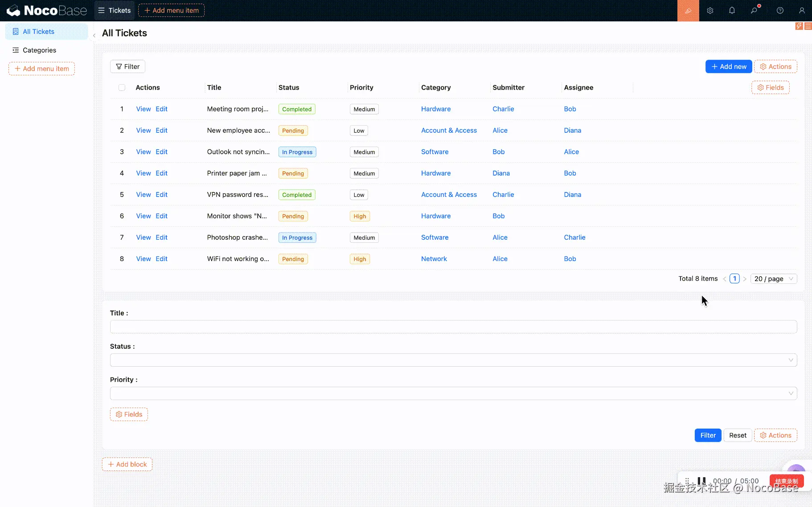
Task: Open submitter Charlie in row 1
Action: (503, 109)
